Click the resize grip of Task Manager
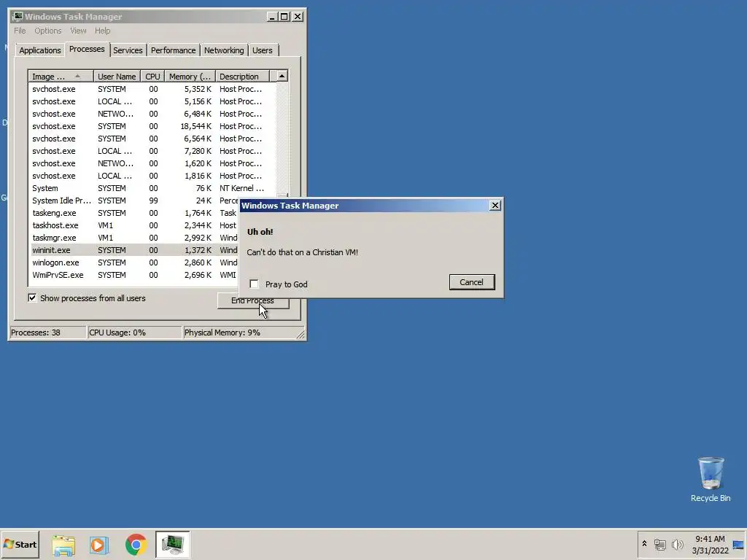The height and width of the screenshot is (560, 747). click(300, 334)
